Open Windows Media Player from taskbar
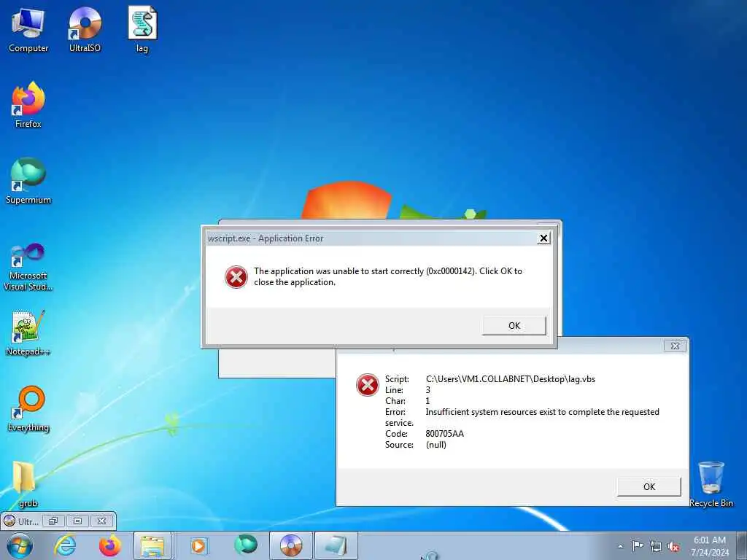Screen dimensions: 747x560 click(198, 545)
